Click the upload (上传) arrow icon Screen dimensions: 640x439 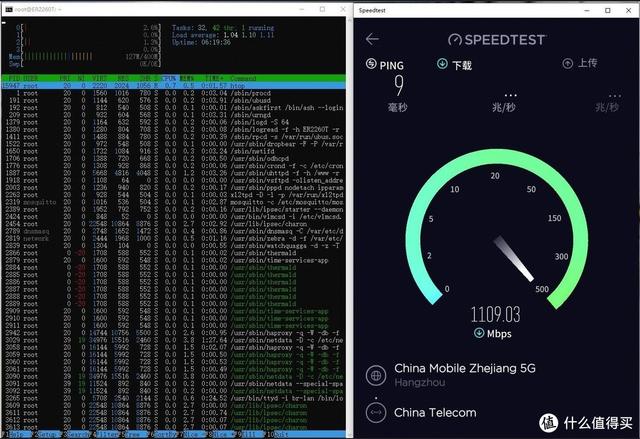567,63
